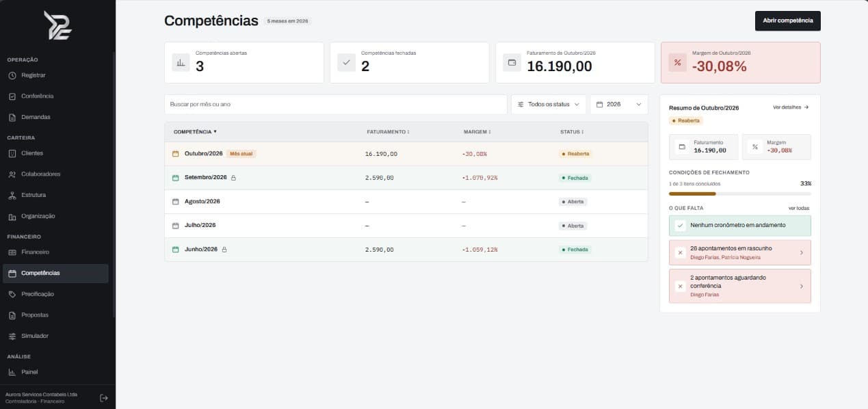This screenshot has height=409, width=868.
Task: Click the Conferência check icon
Action: tap(12, 96)
